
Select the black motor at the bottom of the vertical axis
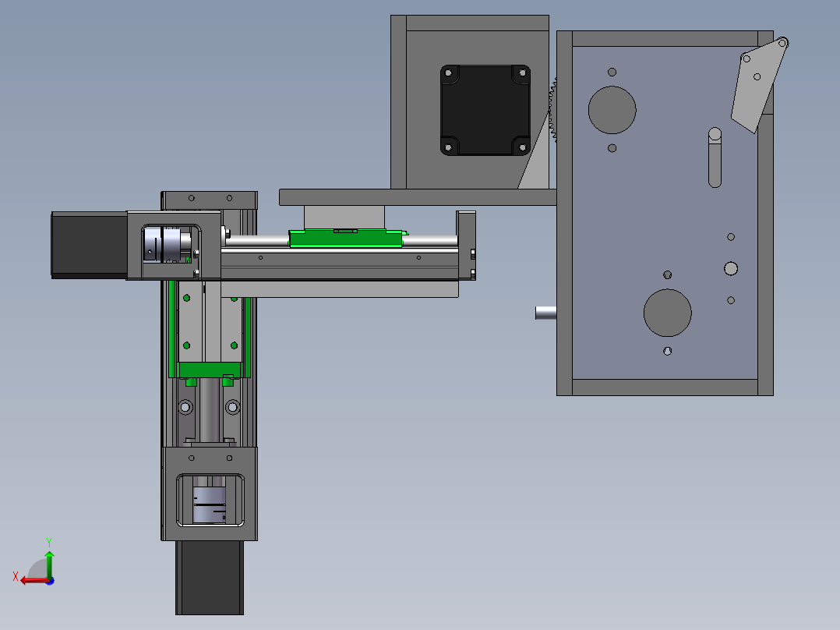coord(210,578)
